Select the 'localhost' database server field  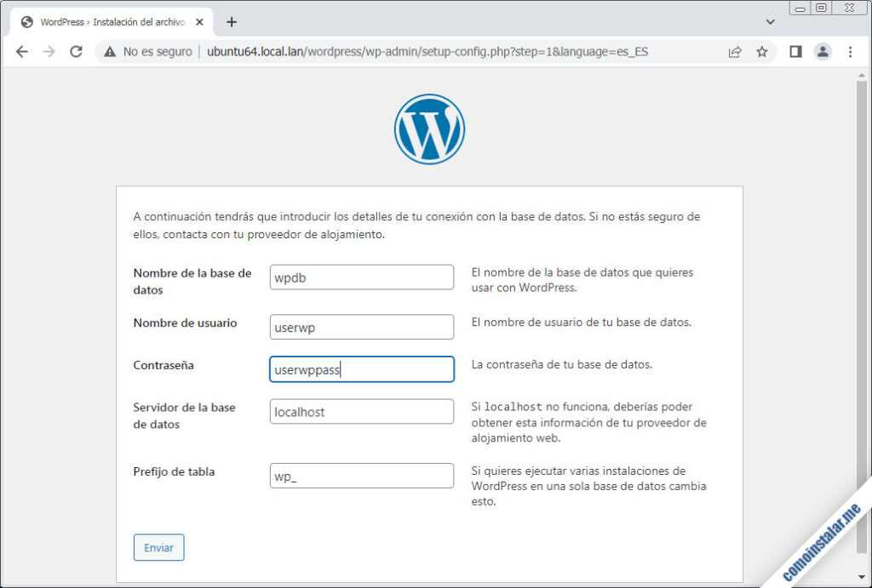click(362, 412)
